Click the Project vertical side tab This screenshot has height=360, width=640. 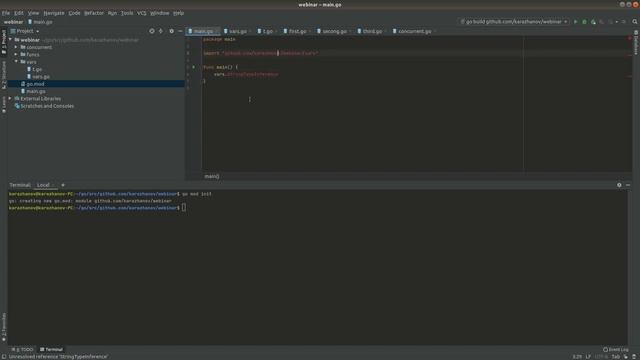4,42
